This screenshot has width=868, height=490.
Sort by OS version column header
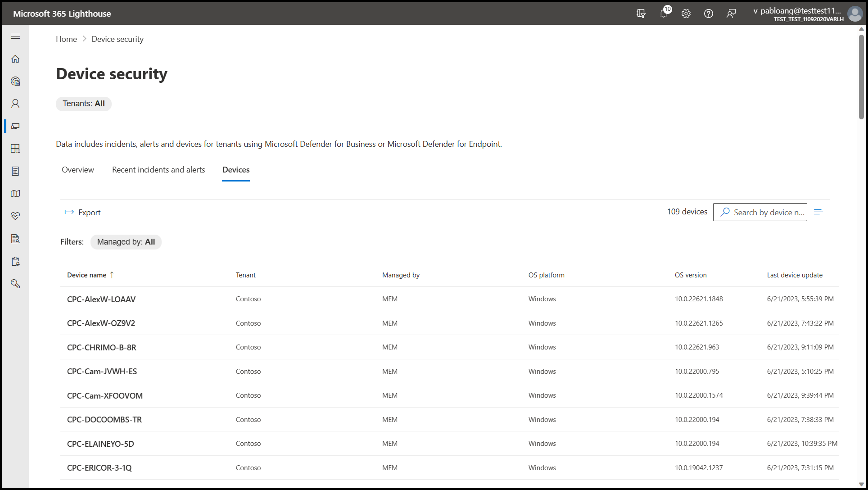[x=691, y=275]
